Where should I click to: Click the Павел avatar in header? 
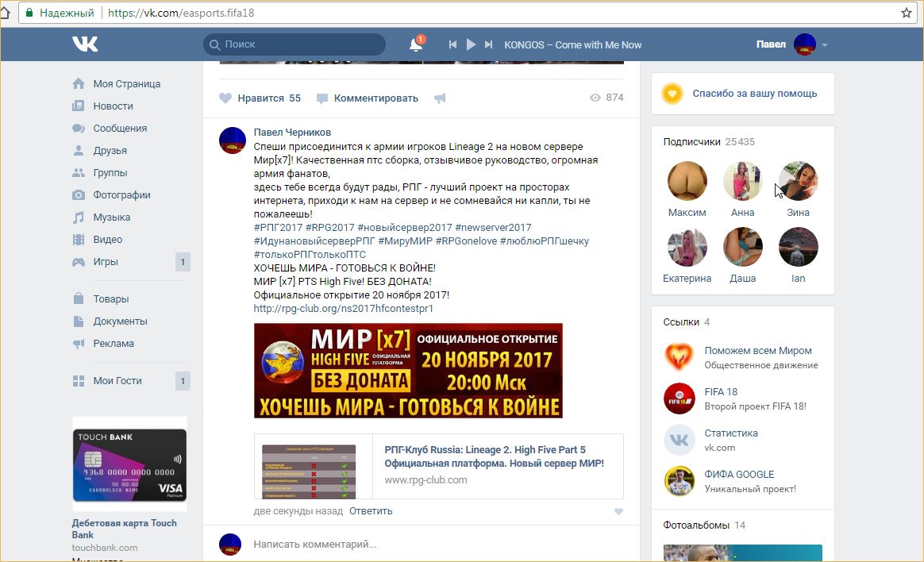point(804,44)
